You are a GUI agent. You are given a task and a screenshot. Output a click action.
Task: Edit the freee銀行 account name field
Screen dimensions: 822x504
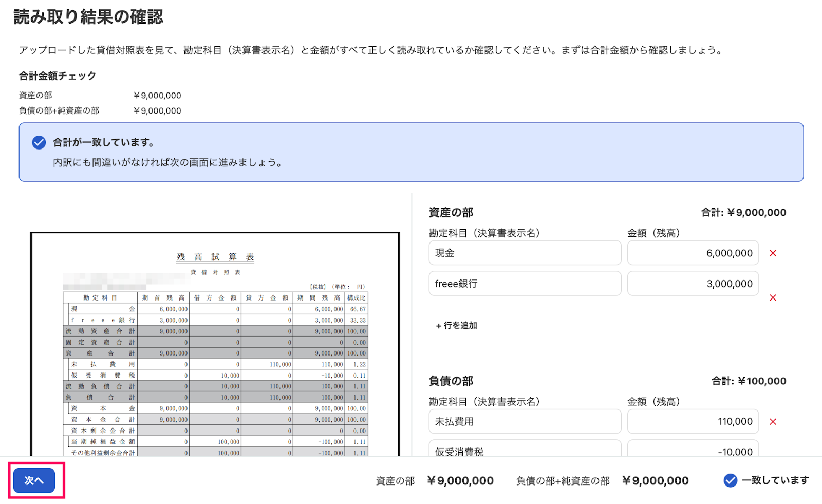(x=525, y=284)
